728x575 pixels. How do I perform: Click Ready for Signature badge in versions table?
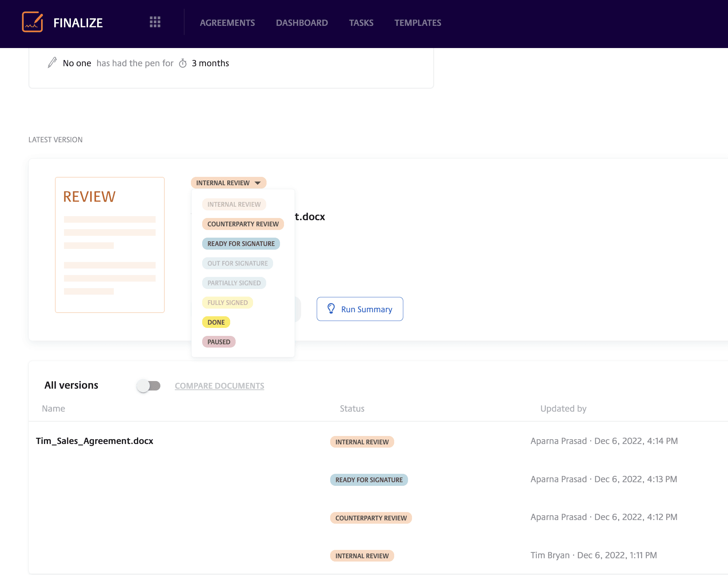click(x=369, y=480)
